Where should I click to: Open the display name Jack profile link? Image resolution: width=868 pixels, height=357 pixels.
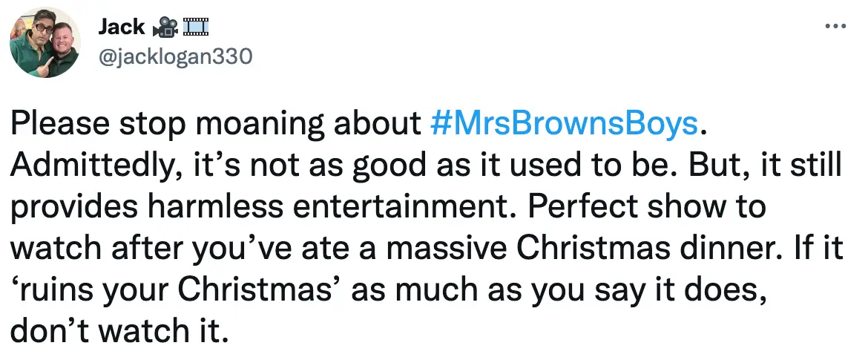[121, 28]
